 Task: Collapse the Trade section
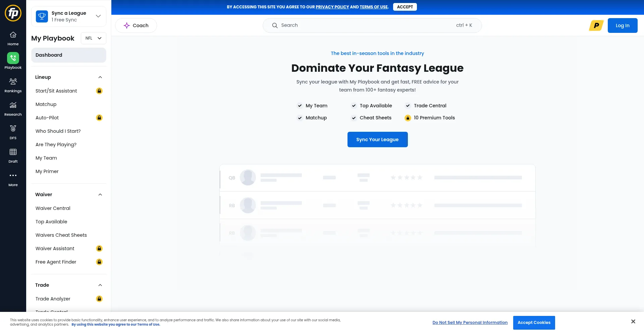pos(100,285)
